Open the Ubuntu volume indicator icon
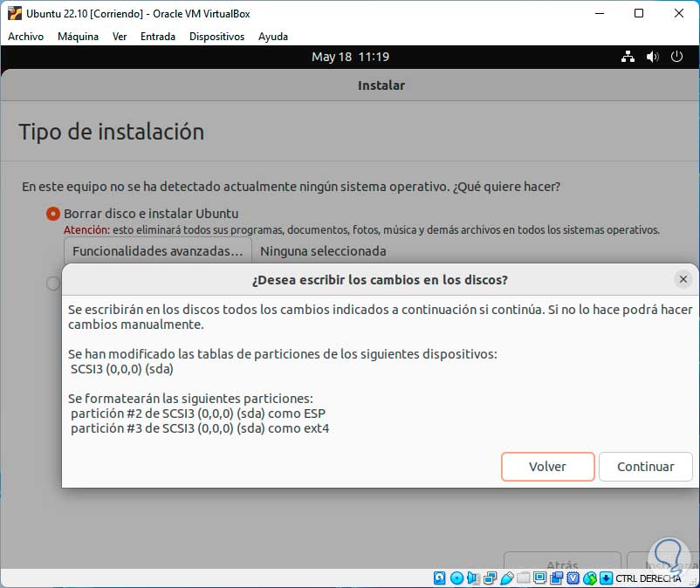The width and height of the screenshot is (700, 588). tap(652, 57)
